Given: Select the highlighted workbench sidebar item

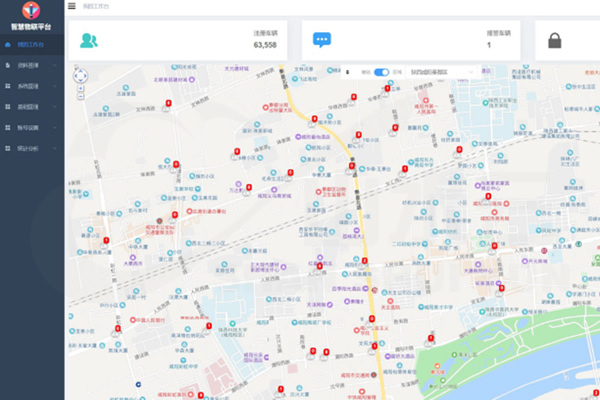Looking at the screenshot, I should coord(31,44).
